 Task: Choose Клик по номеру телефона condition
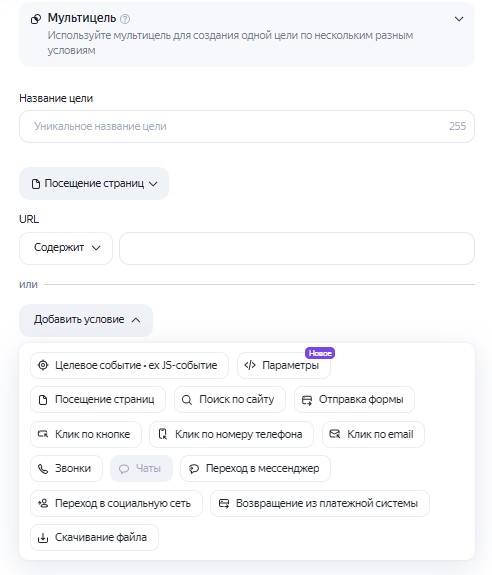232,434
